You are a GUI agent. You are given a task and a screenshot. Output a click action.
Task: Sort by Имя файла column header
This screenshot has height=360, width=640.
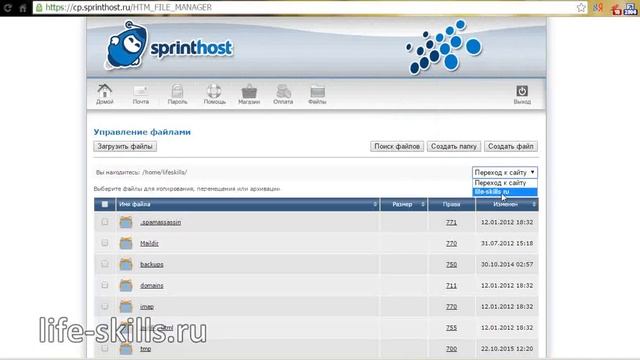click(248, 204)
